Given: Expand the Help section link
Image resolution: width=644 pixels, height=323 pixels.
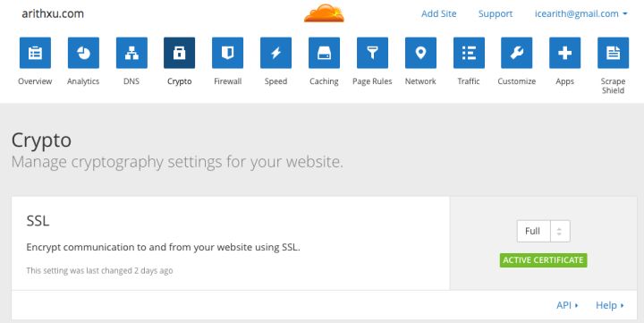Looking at the screenshot, I should (610, 305).
